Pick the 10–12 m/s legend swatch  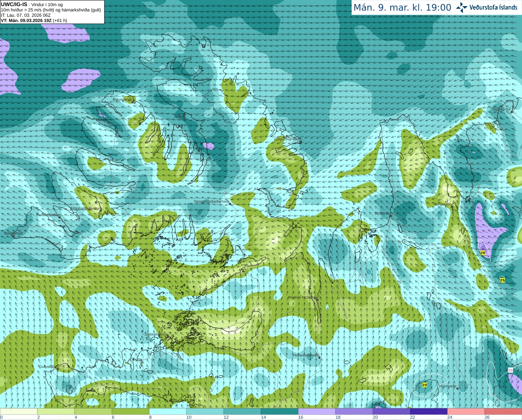point(205,411)
